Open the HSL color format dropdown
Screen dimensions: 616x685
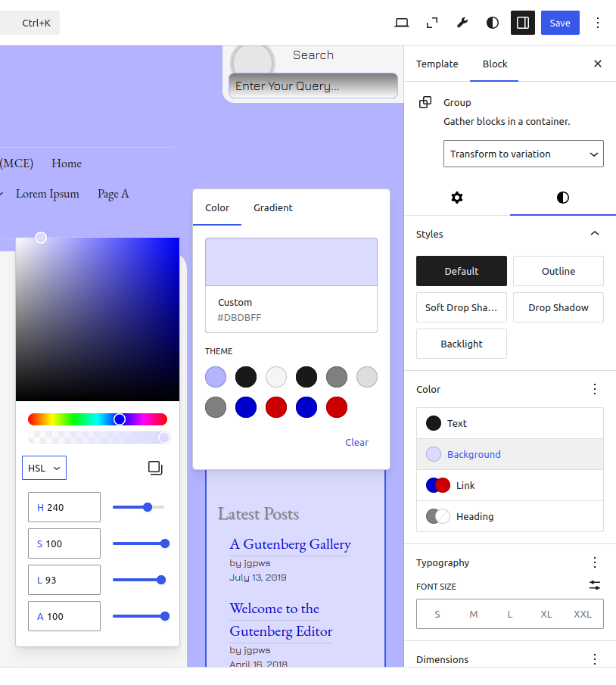click(x=44, y=468)
